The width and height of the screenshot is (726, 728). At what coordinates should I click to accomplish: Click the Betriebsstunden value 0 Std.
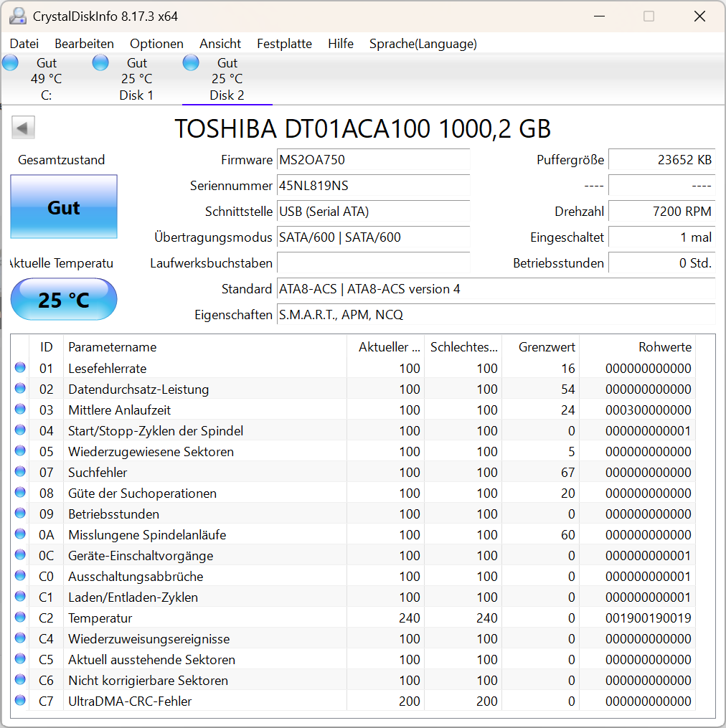click(x=662, y=263)
